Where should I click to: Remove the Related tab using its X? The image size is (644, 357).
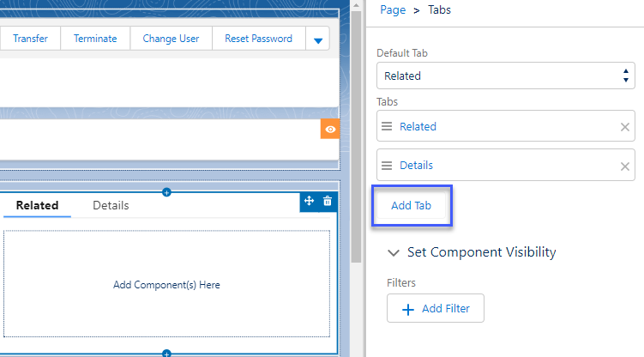(625, 127)
